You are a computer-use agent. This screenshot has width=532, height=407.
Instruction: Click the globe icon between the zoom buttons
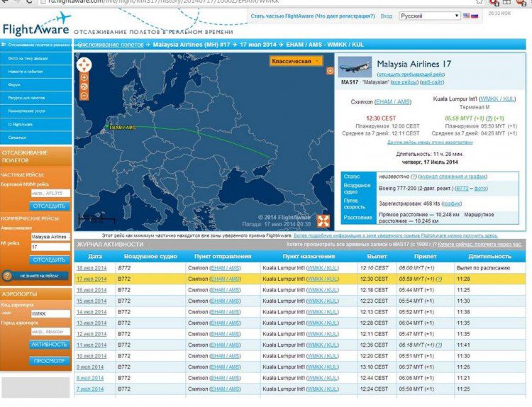click(84, 86)
